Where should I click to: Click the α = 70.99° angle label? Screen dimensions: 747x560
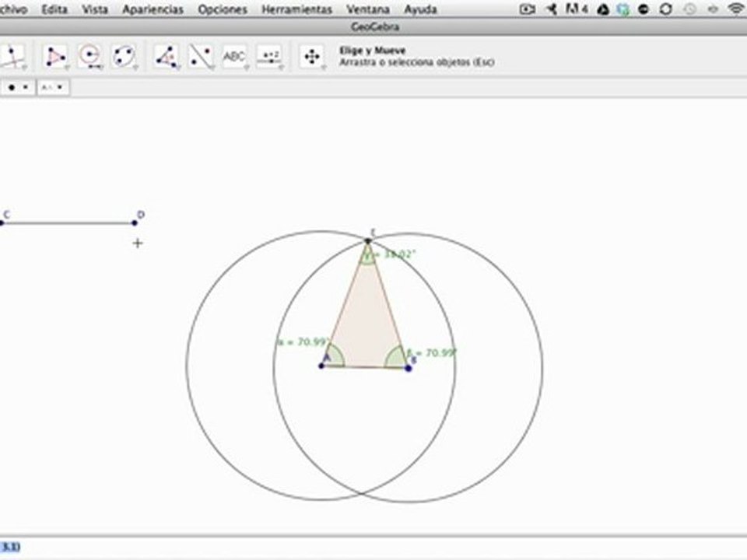pos(303,342)
